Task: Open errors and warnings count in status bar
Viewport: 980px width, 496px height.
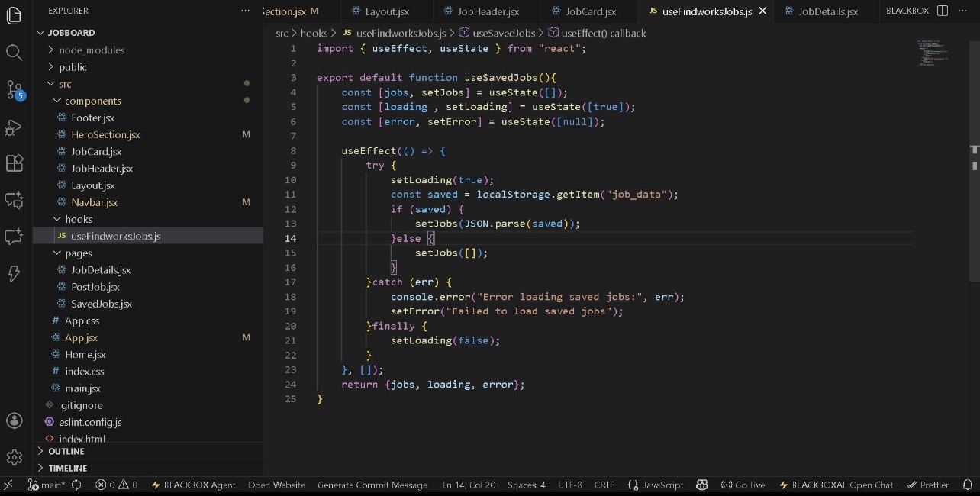Action: [x=117, y=485]
